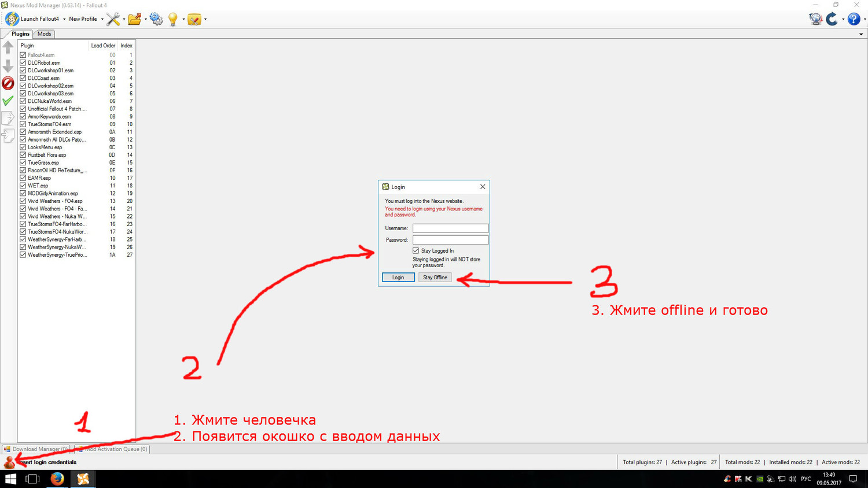Click the Launch Fallout4 Vault Boy icon
The height and width of the screenshot is (488, 868).
tap(12, 19)
